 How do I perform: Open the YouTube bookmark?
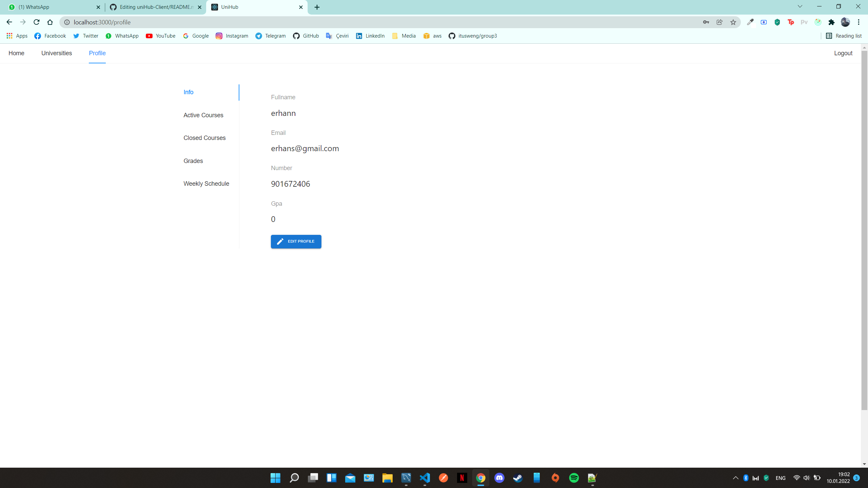[160, 36]
